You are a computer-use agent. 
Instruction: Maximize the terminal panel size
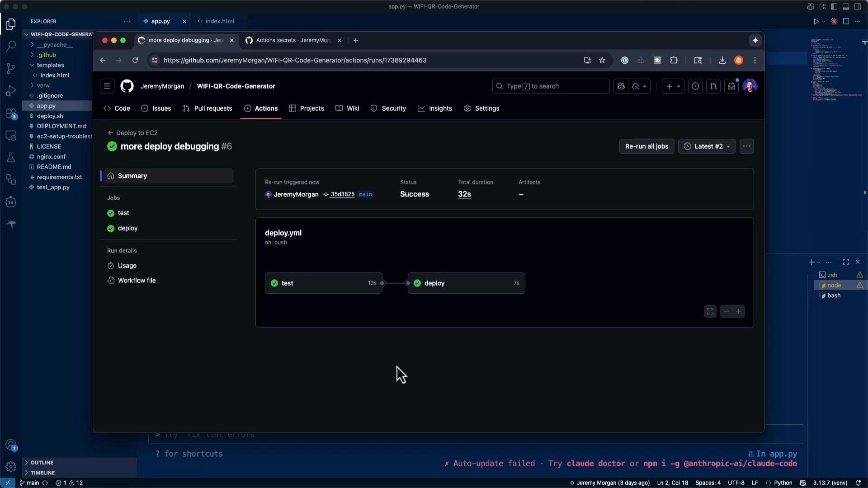(x=846, y=262)
